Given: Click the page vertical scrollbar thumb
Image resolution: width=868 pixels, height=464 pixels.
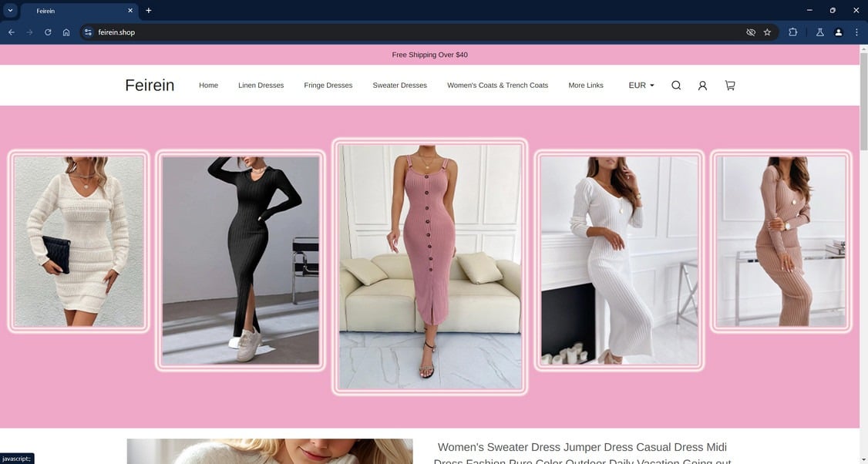Looking at the screenshot, I should point(863,101).
